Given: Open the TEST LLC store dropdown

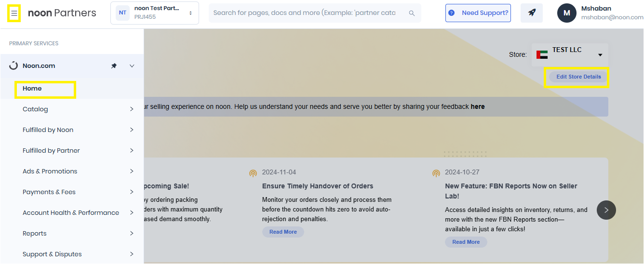Looking at the screenshot, I should 570,55.
